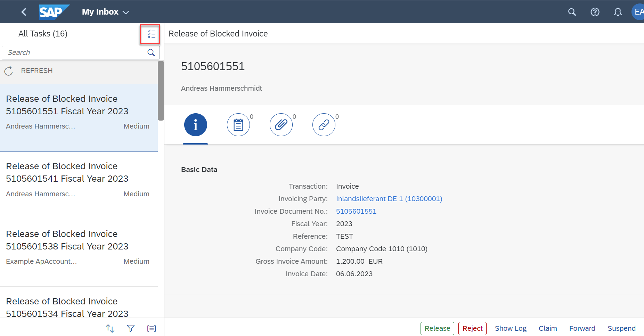Click the SAP logo
644x336 pixels.
point(54,12)
